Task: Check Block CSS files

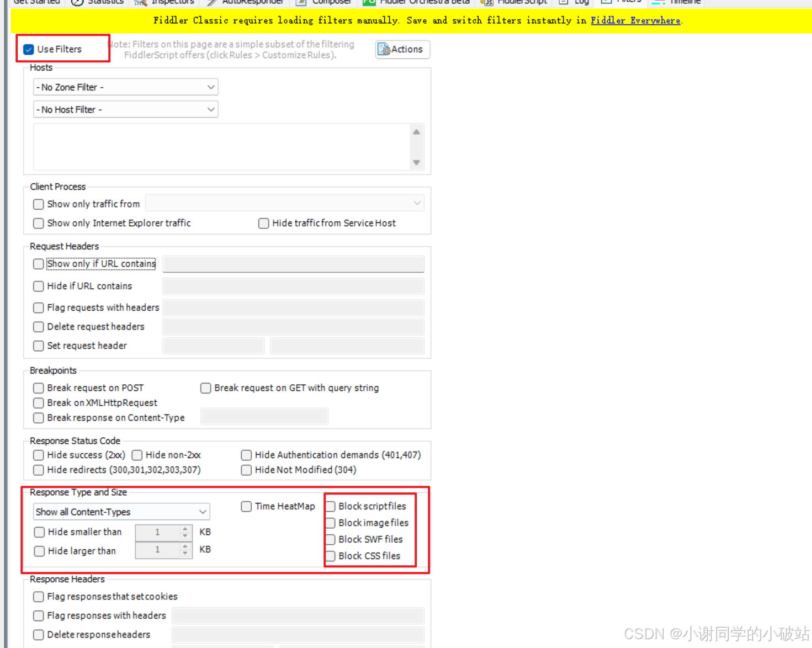Action: (x=330, y=556)
